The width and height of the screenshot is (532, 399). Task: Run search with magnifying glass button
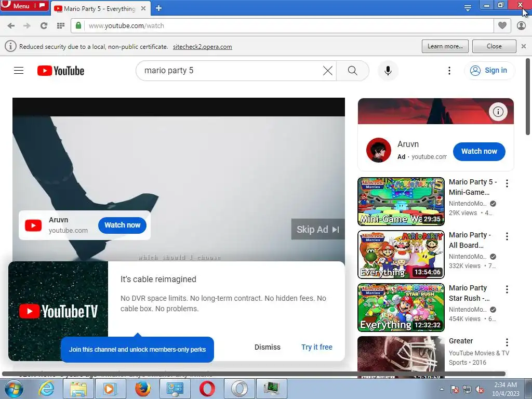353,71
